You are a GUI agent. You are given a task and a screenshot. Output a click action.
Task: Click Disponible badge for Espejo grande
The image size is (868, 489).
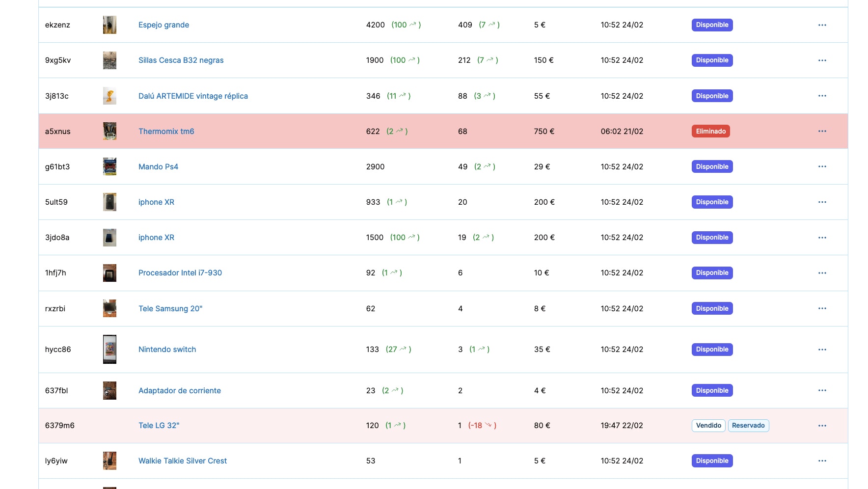(712, 25)
